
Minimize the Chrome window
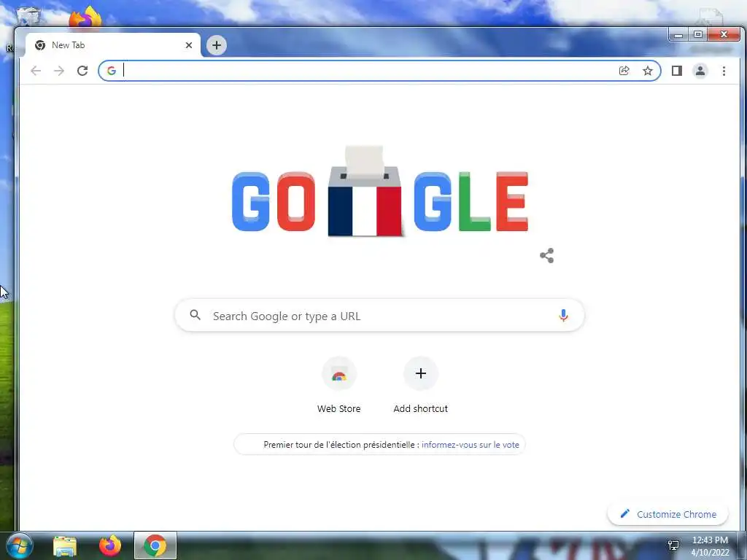(678, 35)
